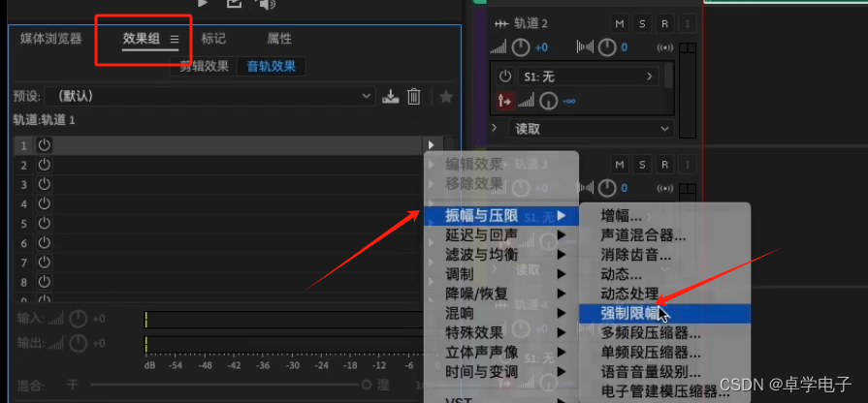Solo 轨道 3 with the S button
The image size is (868, 403).
coord(642,165)
